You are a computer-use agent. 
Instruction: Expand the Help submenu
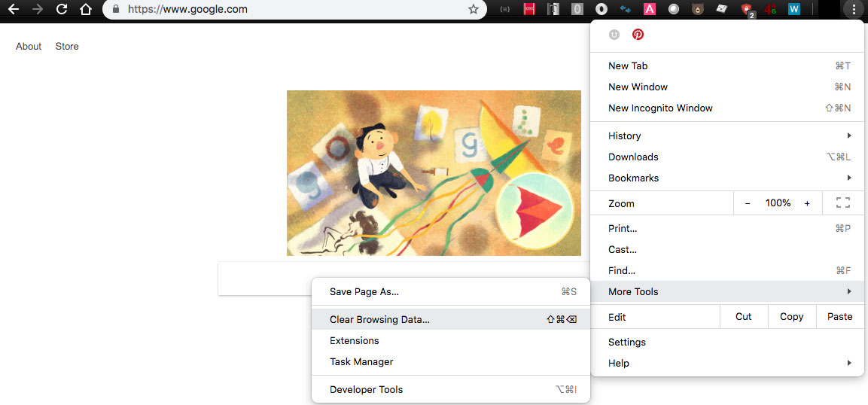[727, 363]
